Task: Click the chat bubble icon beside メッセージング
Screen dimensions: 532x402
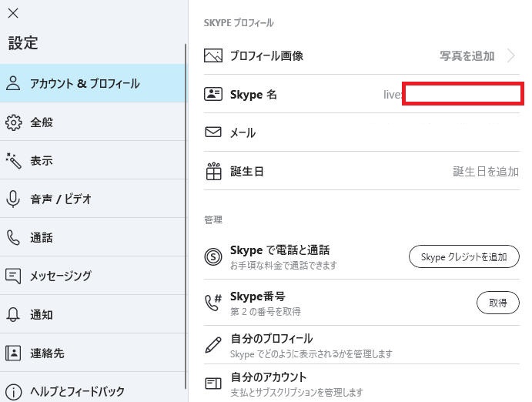Action: click(x=13, y=276)
